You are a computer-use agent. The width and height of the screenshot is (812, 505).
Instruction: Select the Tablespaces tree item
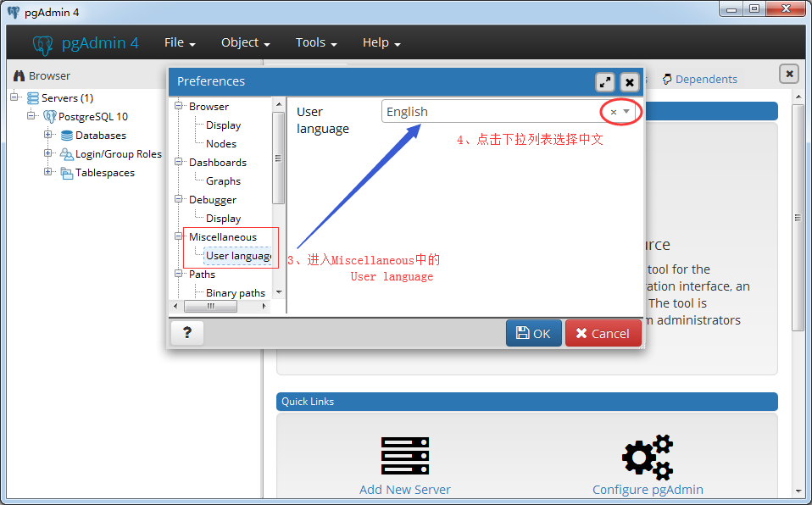pyautogui.click(x=104, y=173)
